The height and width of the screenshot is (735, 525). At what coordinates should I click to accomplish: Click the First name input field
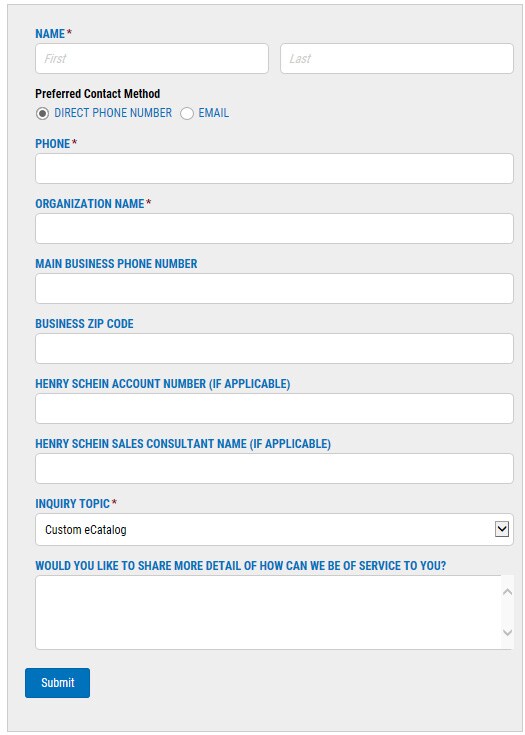pyautogui.click(x=152, y=59)
